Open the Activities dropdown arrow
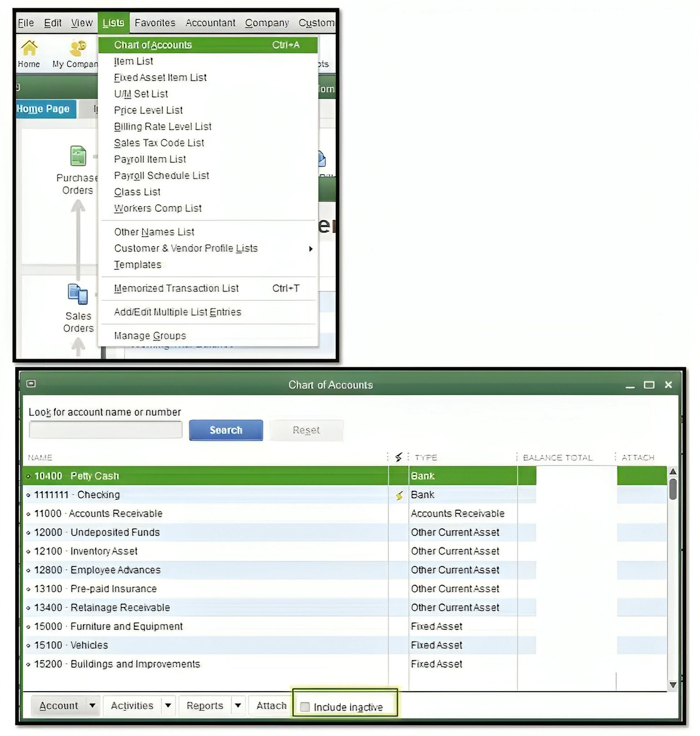The image size is (700, 736). (x=168, y=706)
